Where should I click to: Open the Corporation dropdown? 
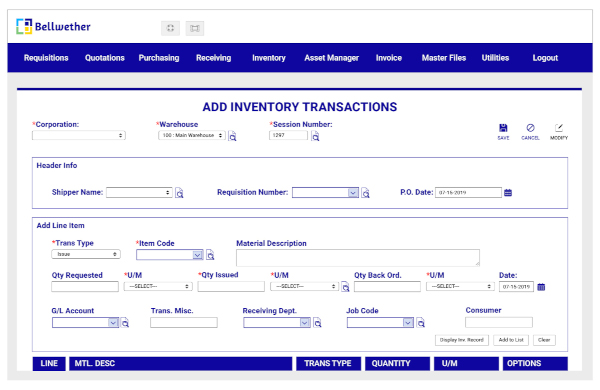79,135
